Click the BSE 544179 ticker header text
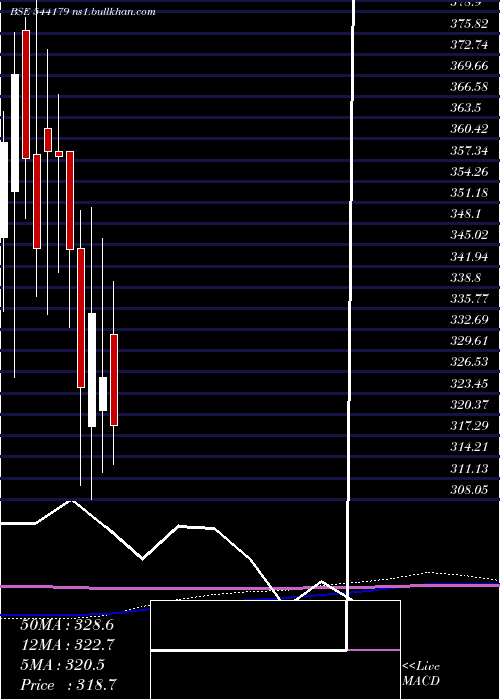Viewport: 500px width, 700px height. [83, 12]
